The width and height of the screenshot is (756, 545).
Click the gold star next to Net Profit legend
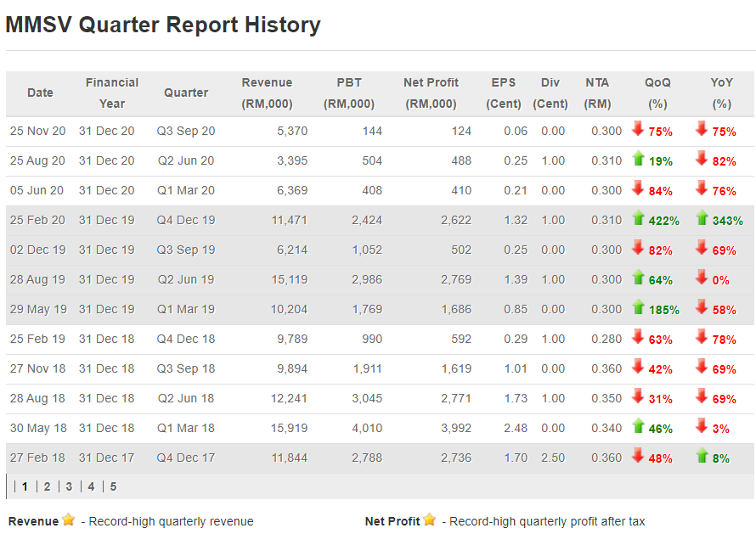430,520
